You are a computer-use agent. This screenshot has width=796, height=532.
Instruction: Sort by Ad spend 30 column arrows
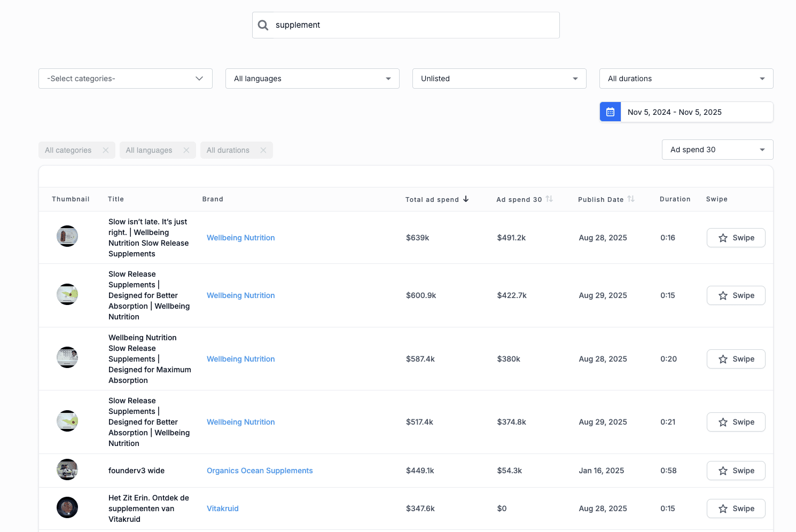pos(549,199)
